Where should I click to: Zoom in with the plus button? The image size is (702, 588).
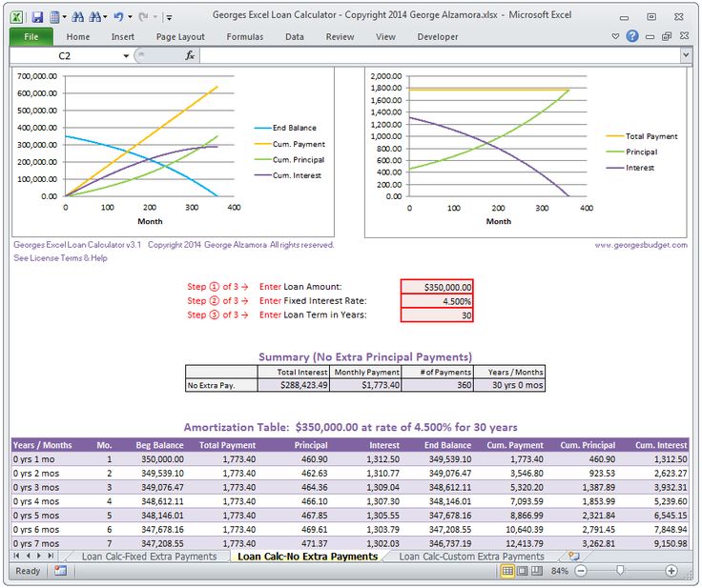[x=671, y=571]
